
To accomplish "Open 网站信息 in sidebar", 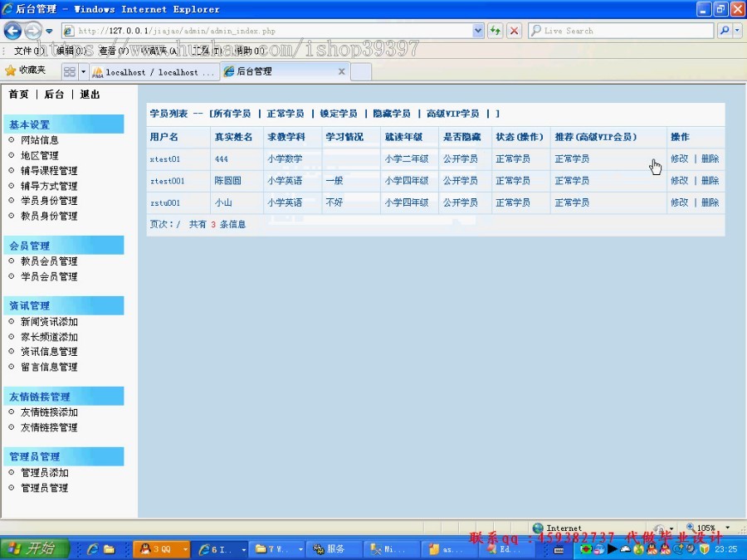I will (40, 140).
